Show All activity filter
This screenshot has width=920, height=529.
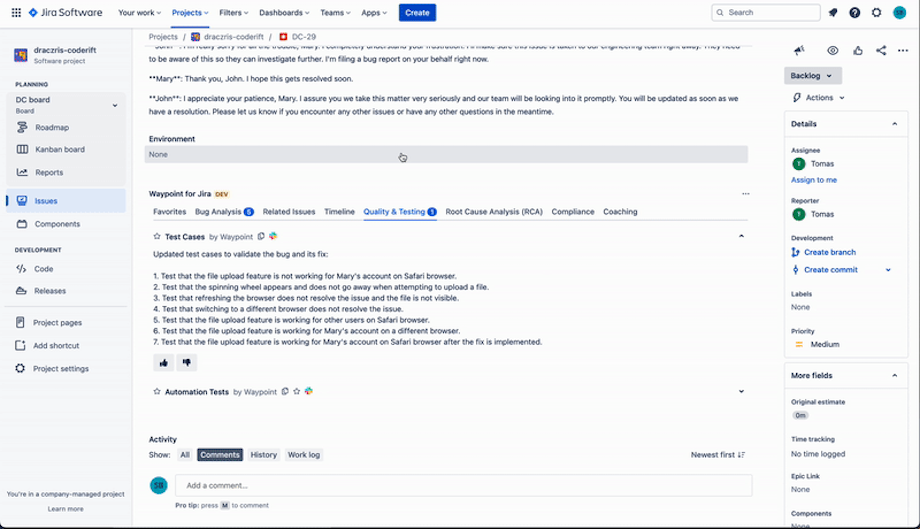click(x=185, y=455)
